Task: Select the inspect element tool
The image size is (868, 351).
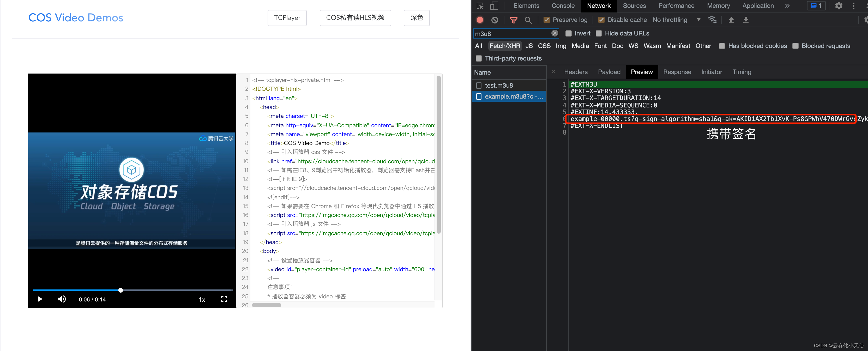Action: pyautogui.click(x=480, y=6)
